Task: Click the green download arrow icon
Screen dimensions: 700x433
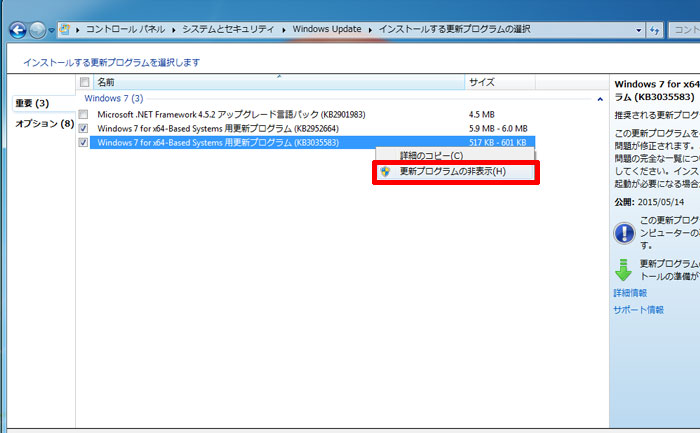Action: tap(623, 270)
